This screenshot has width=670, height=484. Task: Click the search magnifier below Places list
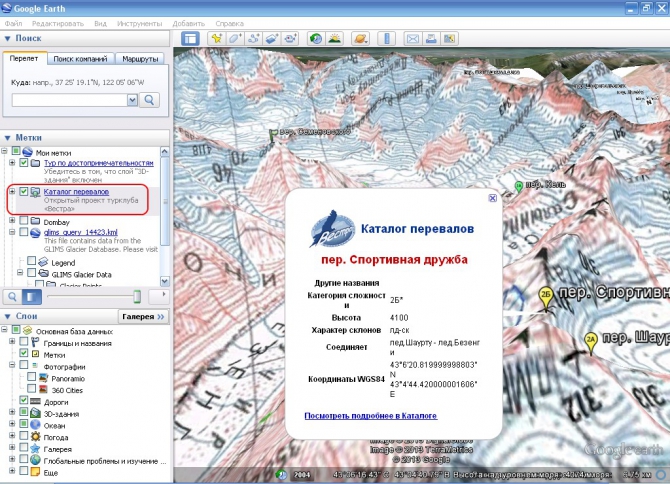tap(13, 296)
